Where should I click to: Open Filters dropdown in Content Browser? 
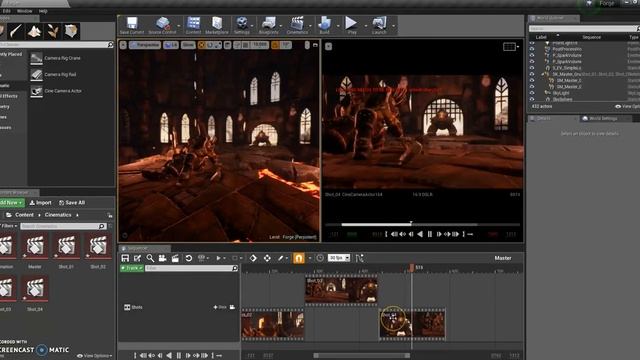point(8,226)
